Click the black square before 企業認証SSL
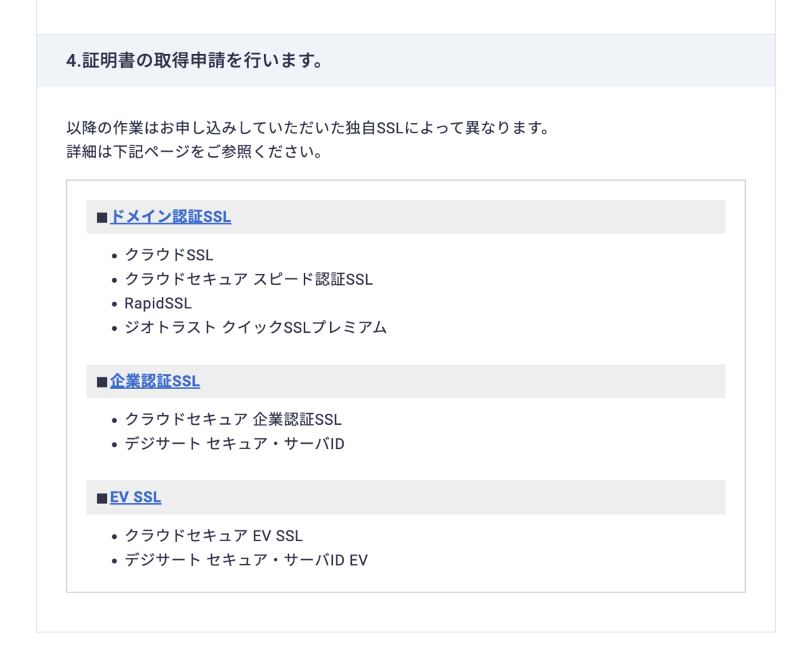Screen dimensions: 812x654 click(102, 382)
